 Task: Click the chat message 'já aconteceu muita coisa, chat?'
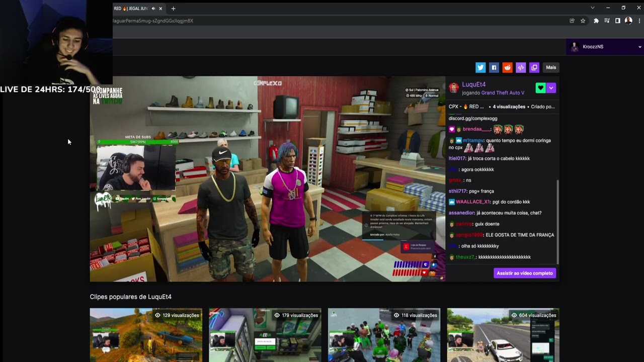tap(509, 213)
